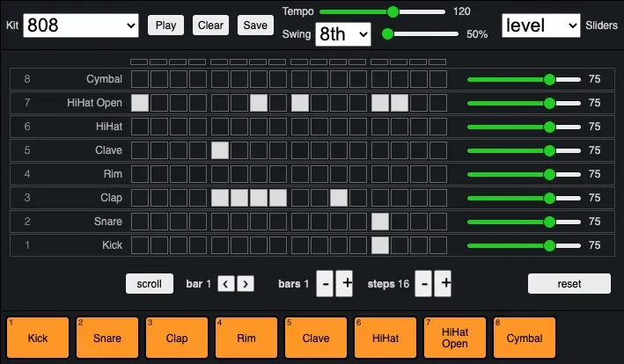Viewport: 624px width, 364px height.
Task: Tap the Clap drum pad
Action: (177, 338)
